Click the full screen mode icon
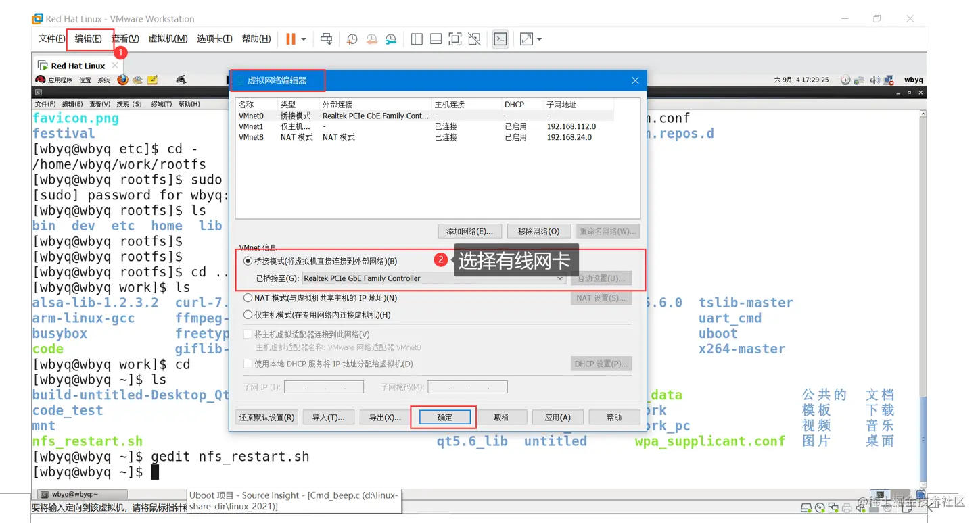Screen dimensions: 980x523 [455, 39]
